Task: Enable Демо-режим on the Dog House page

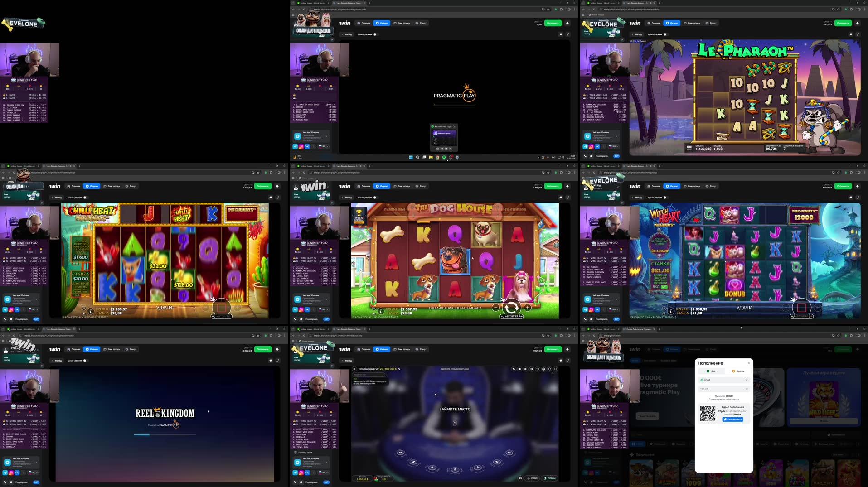Action: pyautogui.click(x=375, y=198)
